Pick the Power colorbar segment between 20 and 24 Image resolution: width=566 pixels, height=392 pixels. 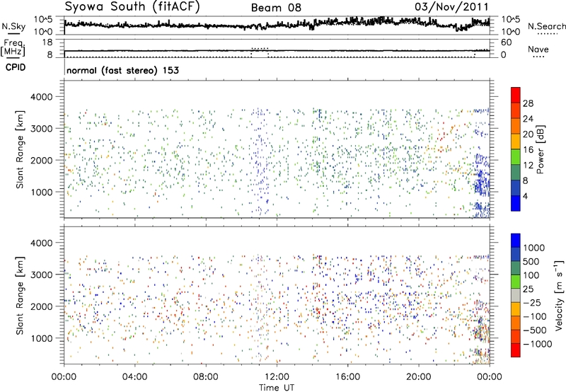[516, 126]
